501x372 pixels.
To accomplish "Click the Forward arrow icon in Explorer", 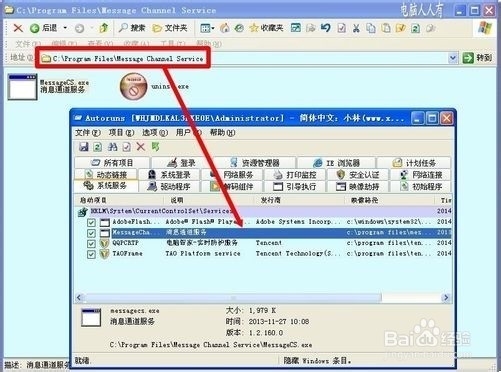I will pos(79,28).
